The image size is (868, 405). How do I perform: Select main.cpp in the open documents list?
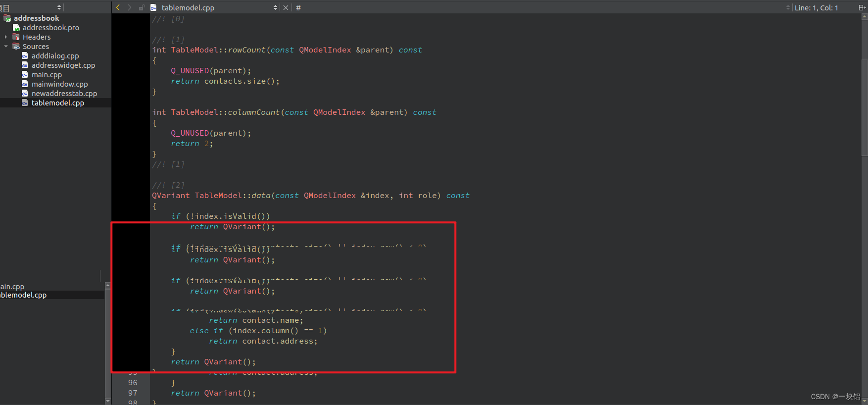(x=12, y=287)
